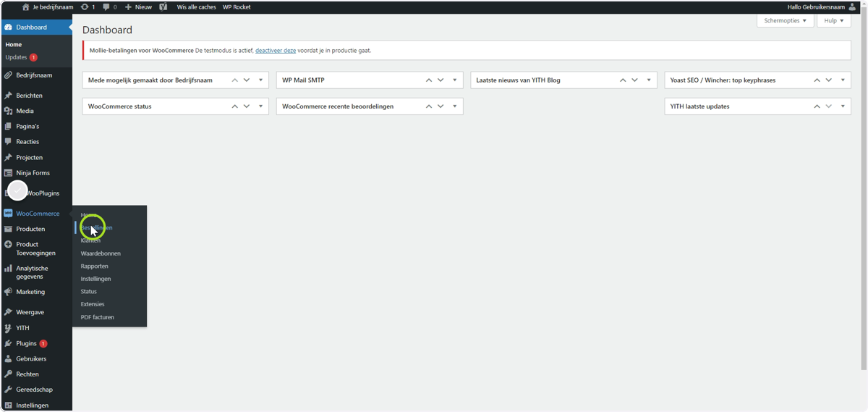Expand Mede mogelijk gemaakt door Bedrijfsnaam widget
Screen dimensions: 868x412
click(x=260, y=80)
